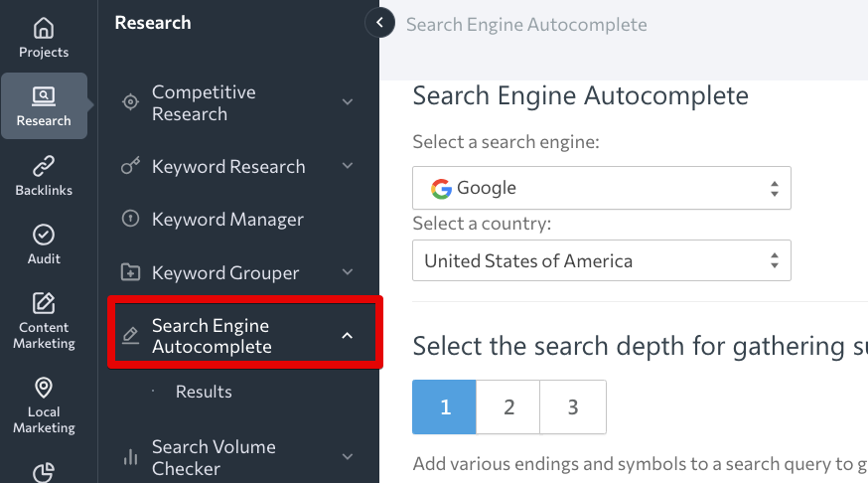868x483 pixels.
Task: Open Search Volume Checker menu item
Action: point(214,457)
